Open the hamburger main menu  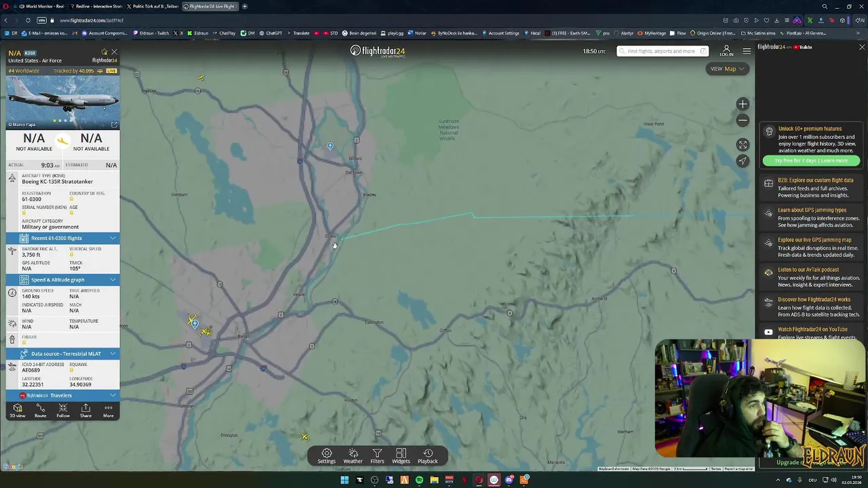(x=747, y=51)
